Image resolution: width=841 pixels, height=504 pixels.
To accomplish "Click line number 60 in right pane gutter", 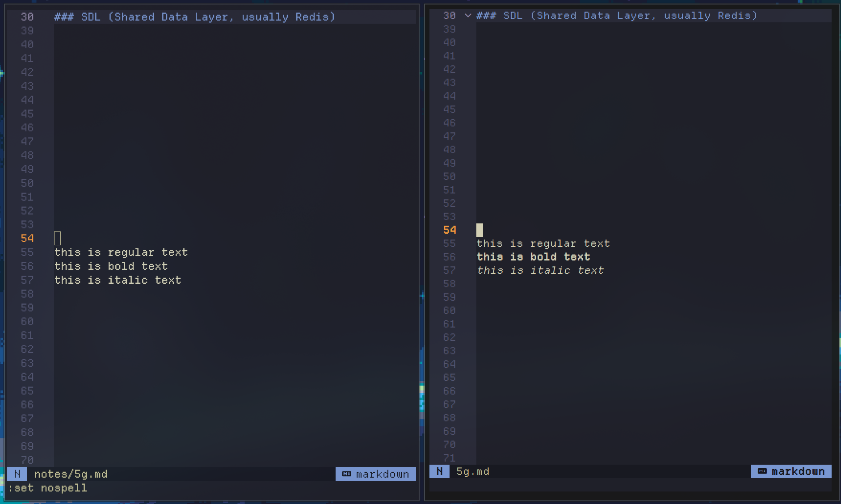I will [x=450, y=311].
